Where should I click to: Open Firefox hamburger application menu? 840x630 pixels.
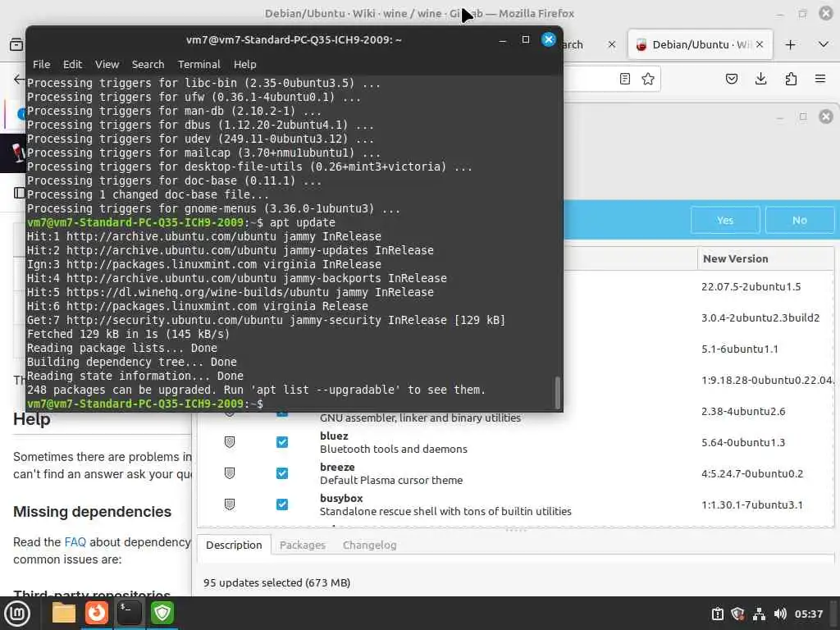(x=820, y=79)
